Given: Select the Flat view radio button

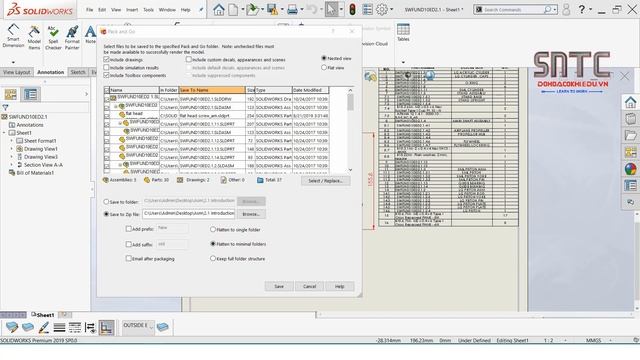Looking at the screenshot, I should [324, 68].
